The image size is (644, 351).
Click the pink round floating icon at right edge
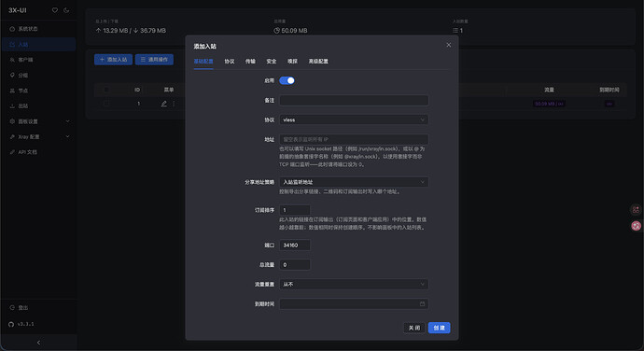(636, 226)
